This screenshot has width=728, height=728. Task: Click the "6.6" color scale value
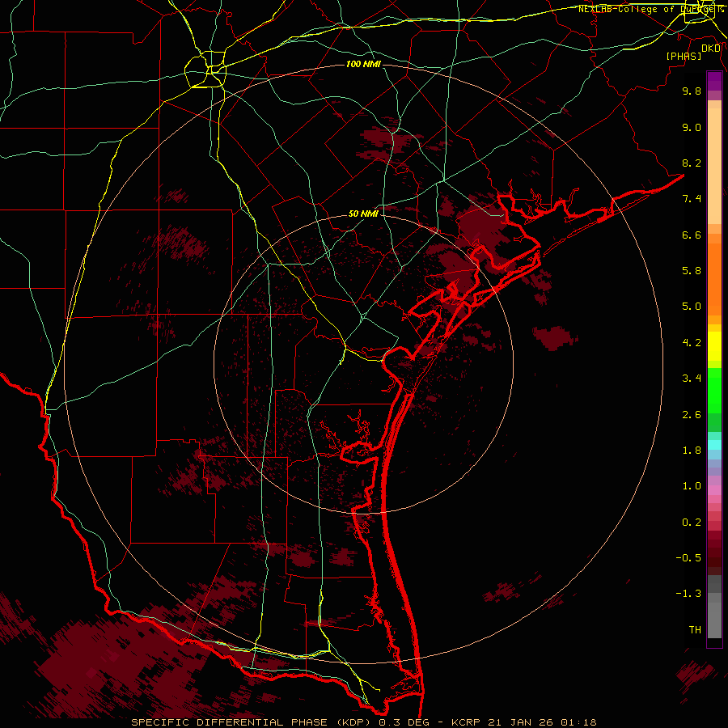692,235
